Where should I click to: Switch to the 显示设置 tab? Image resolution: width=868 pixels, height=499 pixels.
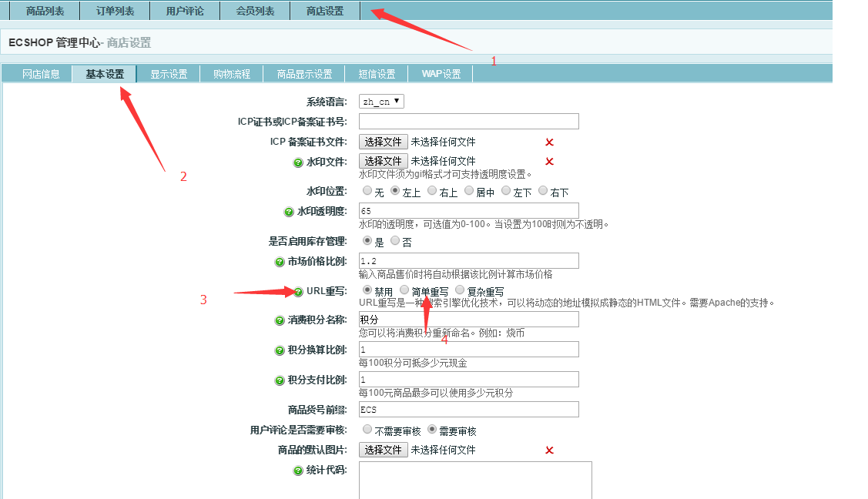click(x=169, y=74)
